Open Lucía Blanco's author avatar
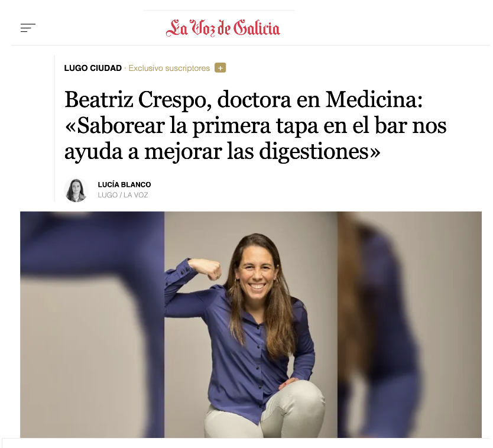493x448 pixels. tap(76, 190)
